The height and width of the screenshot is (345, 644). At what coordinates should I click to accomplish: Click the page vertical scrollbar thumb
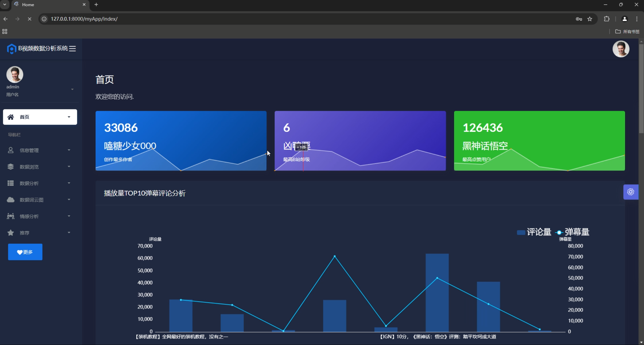point(641,88)
